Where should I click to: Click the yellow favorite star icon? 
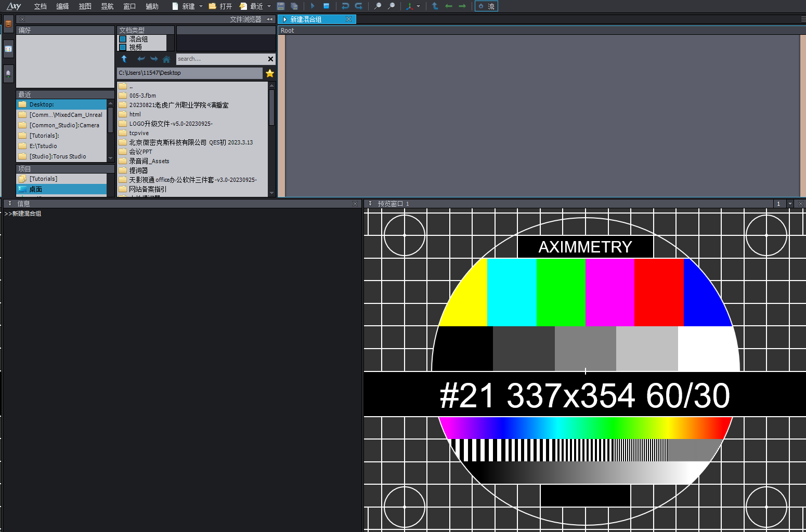[270, 73]
